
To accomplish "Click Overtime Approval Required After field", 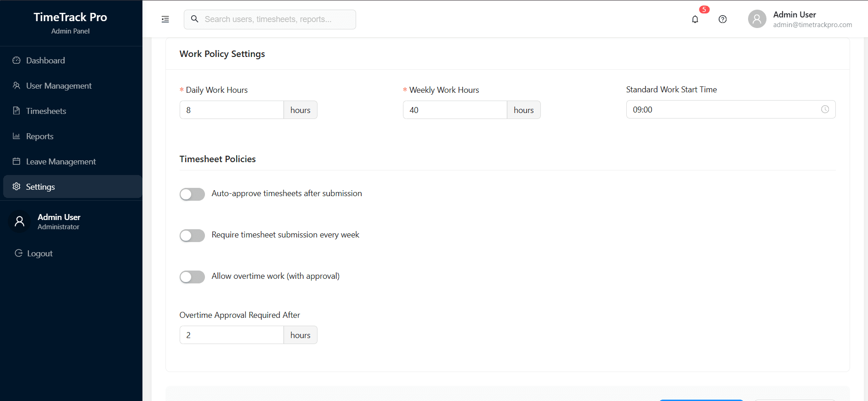I will point(232,335).
